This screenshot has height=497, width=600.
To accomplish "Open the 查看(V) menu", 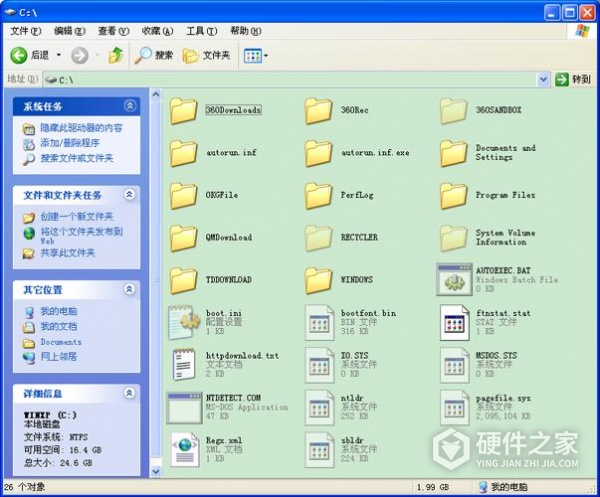I will (x=113, y=31).
